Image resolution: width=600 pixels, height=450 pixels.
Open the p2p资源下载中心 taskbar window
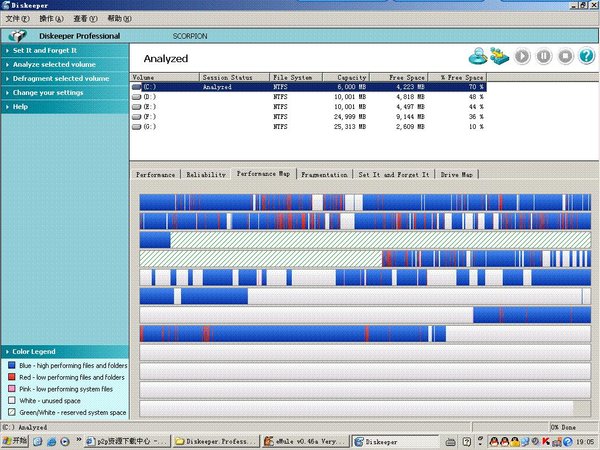tap(127, 441)
